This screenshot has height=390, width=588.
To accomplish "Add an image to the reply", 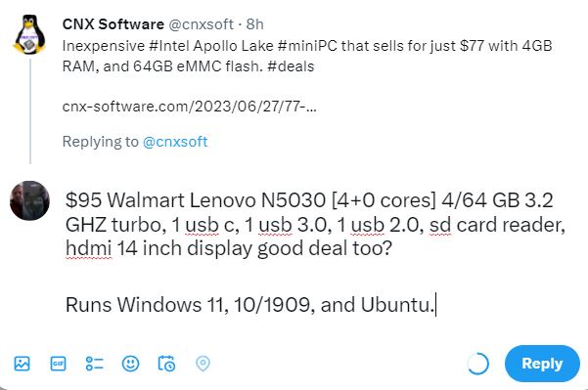I will click(x=22, y=364).
